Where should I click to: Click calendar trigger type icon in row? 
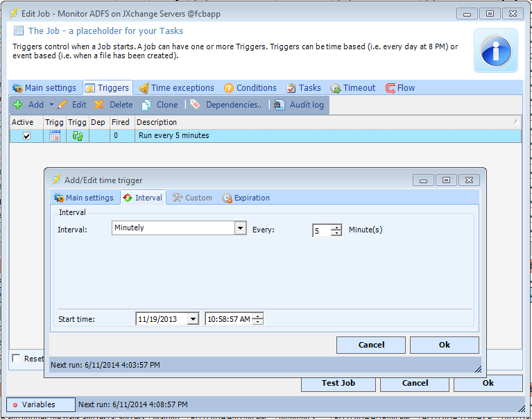pyautogui.click(x=54, y=136)
